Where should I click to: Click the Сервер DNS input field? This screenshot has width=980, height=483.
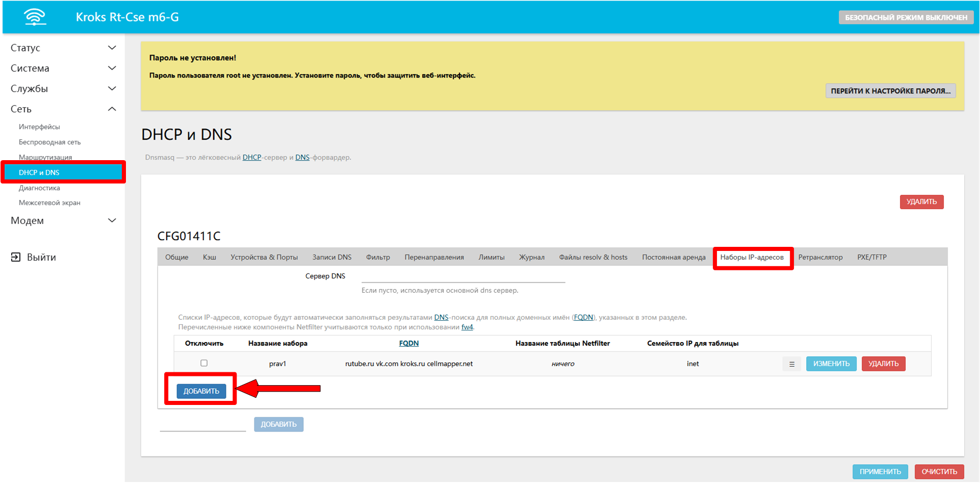tap(463, 276)
